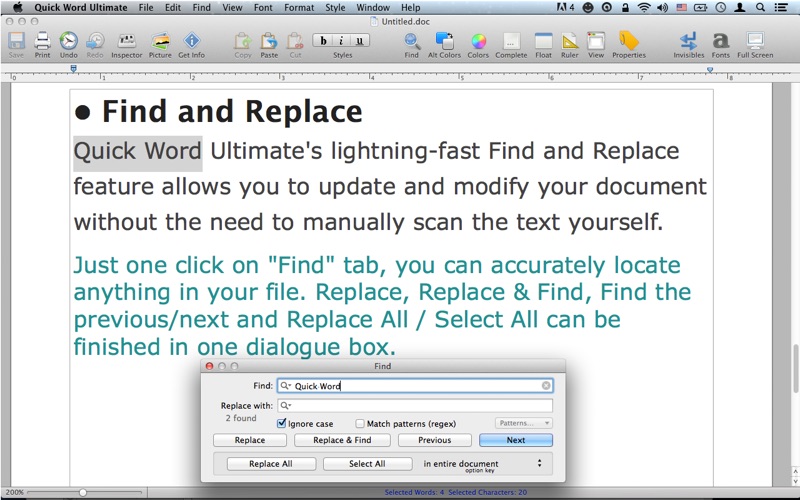Viewport: 800px width, 500px height.
Task: Open Notification Center icon
Action: click(781, 7)
